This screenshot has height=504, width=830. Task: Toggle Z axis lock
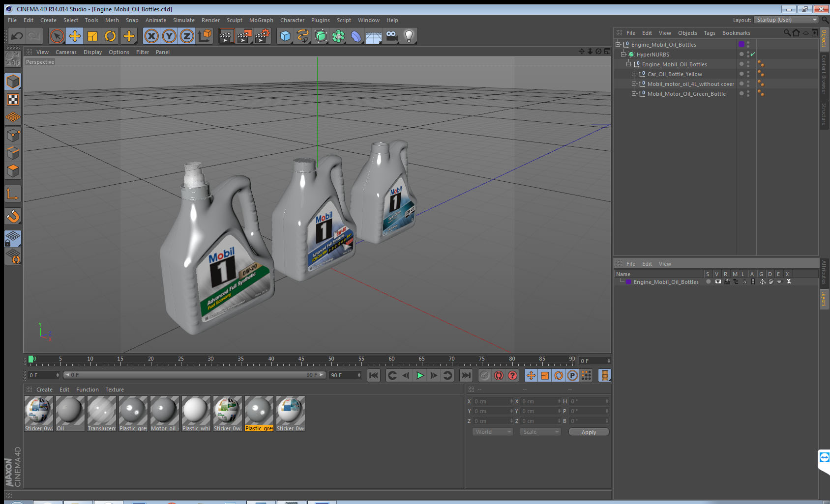tap(187, 36)
